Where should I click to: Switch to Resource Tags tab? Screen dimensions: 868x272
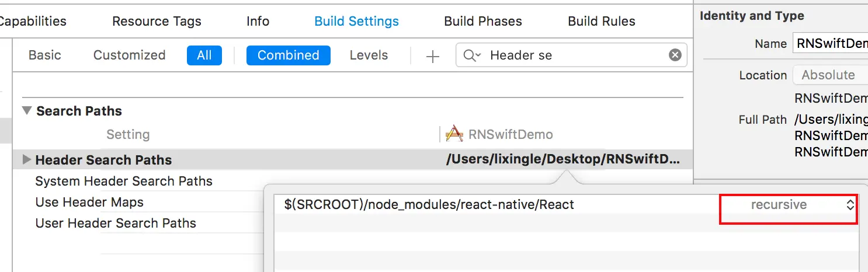point(157,22)
